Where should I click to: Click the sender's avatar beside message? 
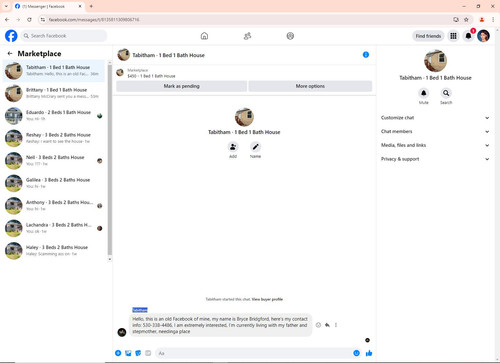pyautogui.click(x=122, y=332)
